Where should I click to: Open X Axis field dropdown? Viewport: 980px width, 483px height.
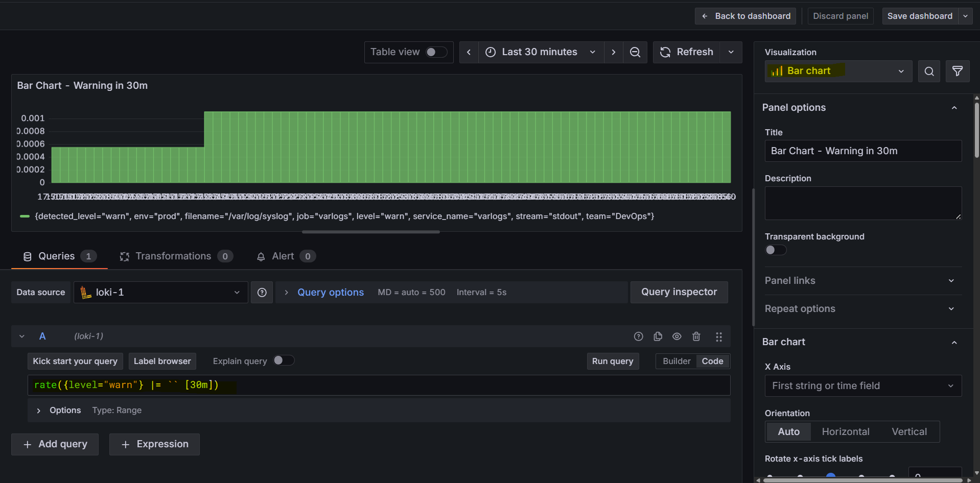[x=863, y=386]
